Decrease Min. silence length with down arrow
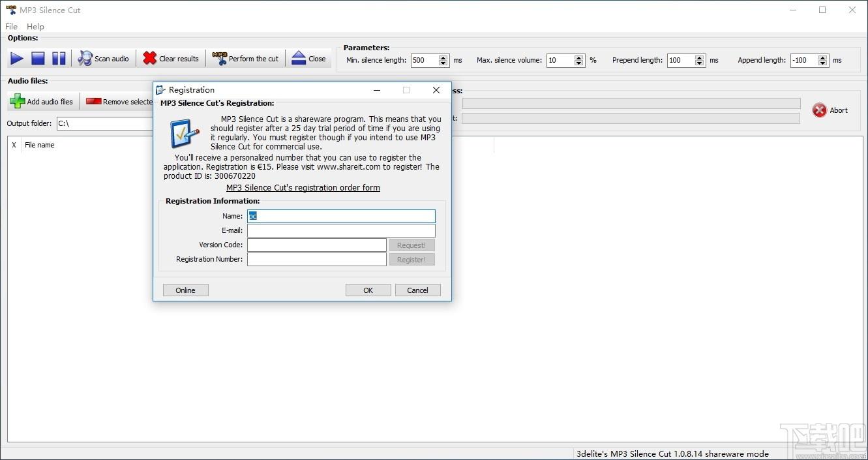 tap(443, 63)
